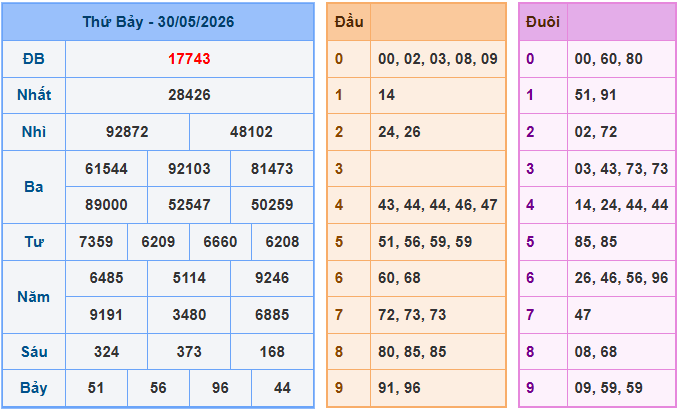Click Đầu row '00, 02, 03, 08, 09'

(438, 59)
